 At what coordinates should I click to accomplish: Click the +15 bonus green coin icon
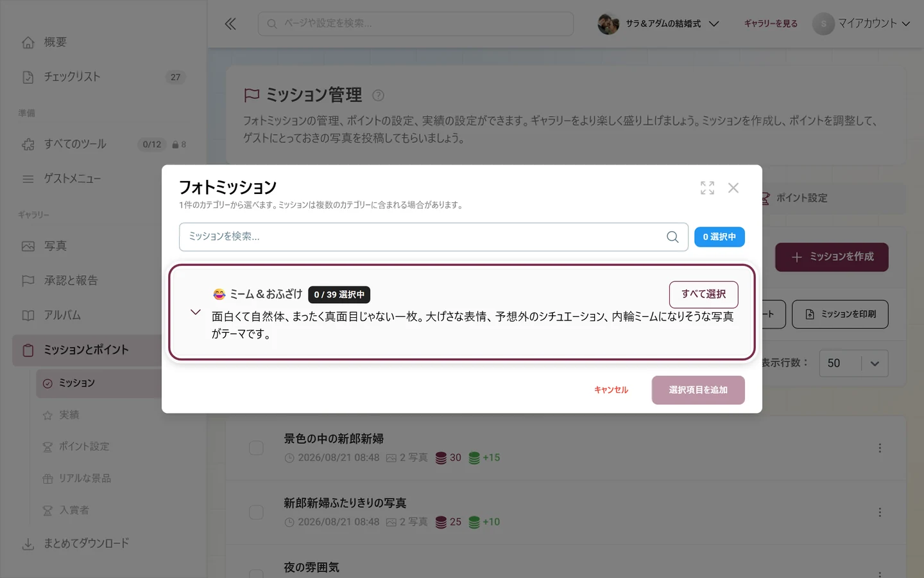474,458
